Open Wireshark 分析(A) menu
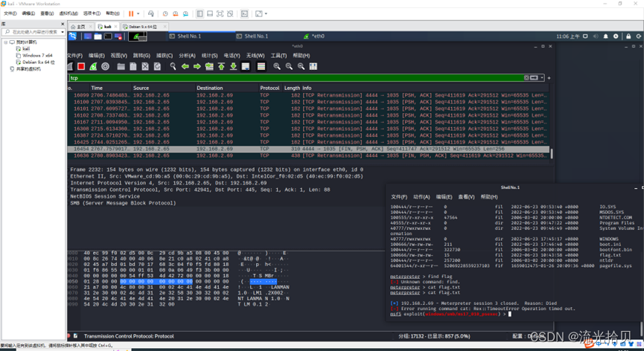The height and width of the screenshot is (351, 644). tap(187, 55)
